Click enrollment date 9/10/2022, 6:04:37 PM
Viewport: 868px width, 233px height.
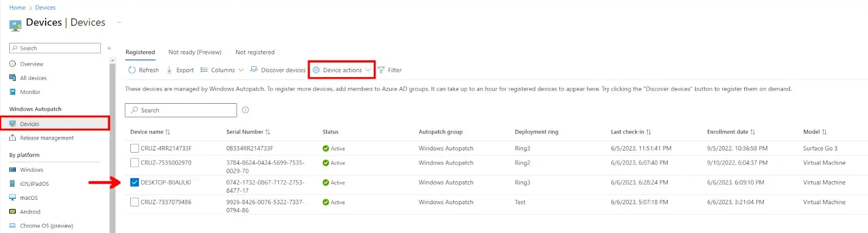[737, 162]
